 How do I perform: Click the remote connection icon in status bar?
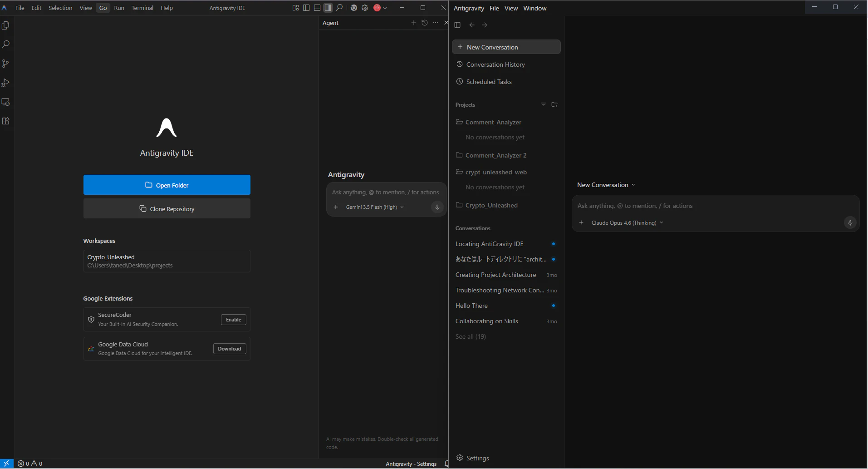tap(6, 464)
